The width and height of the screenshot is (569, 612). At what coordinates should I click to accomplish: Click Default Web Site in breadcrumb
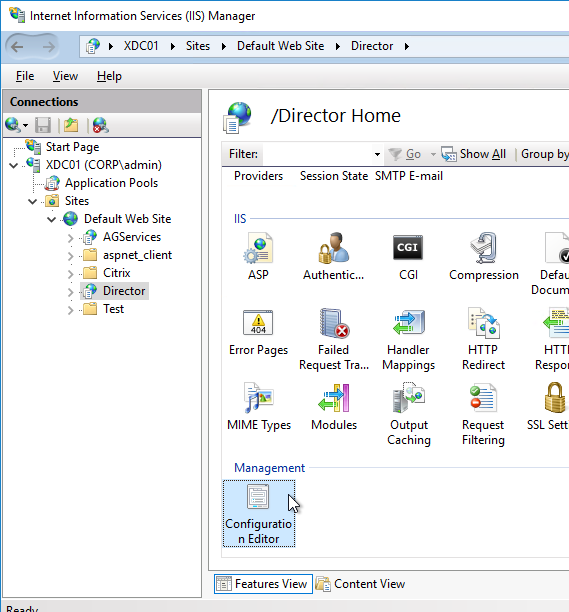tap(281, 46)
